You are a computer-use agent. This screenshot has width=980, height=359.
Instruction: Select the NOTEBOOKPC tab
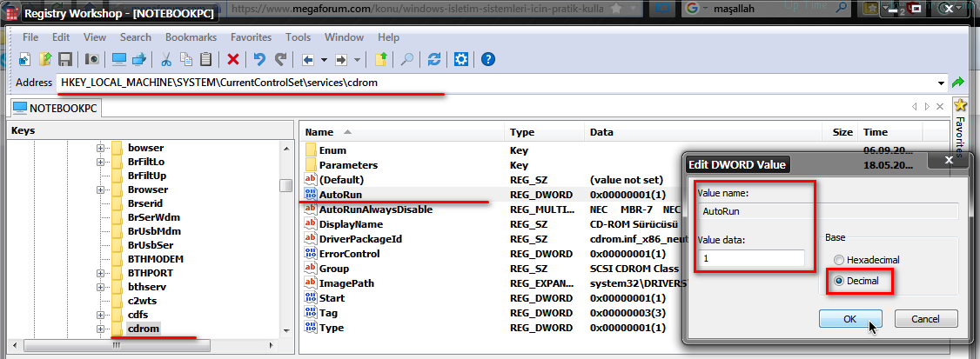(55, 108)
